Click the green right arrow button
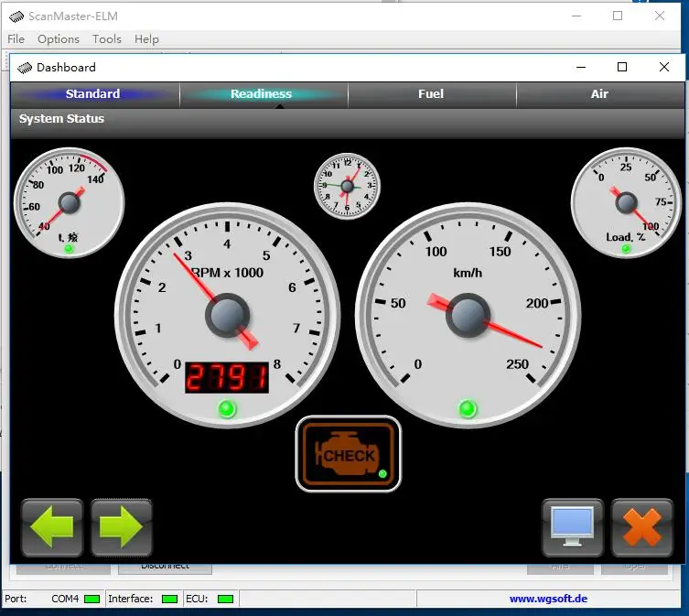689x616 pixels. pyautogui.click(x=122, y=527)
